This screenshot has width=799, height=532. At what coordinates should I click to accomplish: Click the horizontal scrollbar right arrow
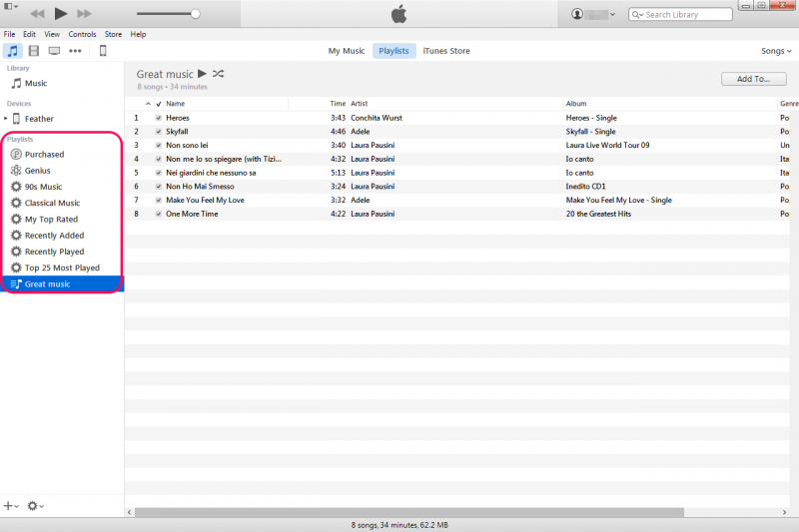coord(784,512)
